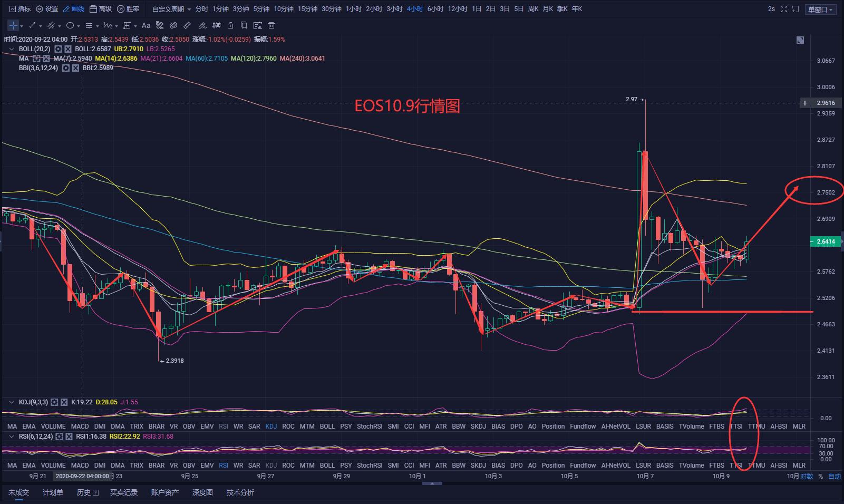Screen dimensions: 844x504
Task: Open the 买卖记录 trade records tab
Action: coord(124,492)
